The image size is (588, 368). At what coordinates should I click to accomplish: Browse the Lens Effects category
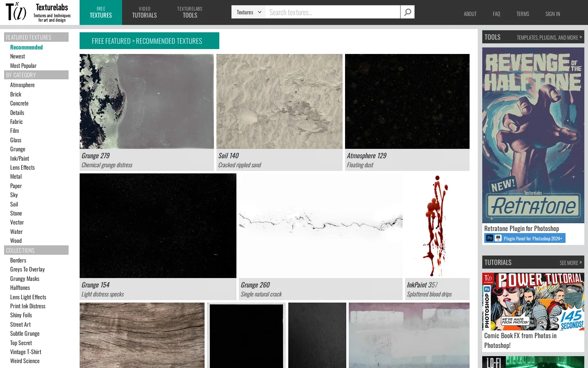pyautogui.click(x=22, y=168)
